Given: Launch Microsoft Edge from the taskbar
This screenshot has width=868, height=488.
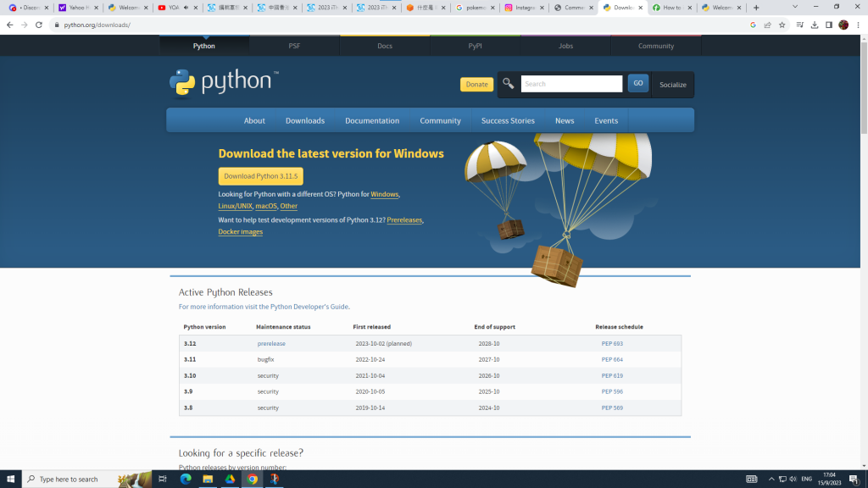Looking at the screenshot, I should pyautogui.click(x=186, y=480).
